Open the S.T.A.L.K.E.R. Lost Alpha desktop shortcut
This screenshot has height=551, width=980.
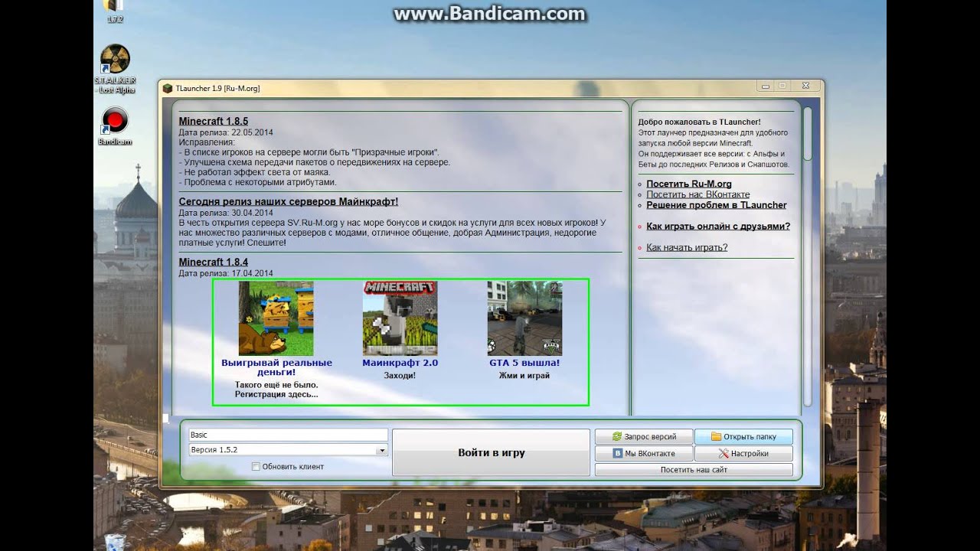tap(115, 69)
